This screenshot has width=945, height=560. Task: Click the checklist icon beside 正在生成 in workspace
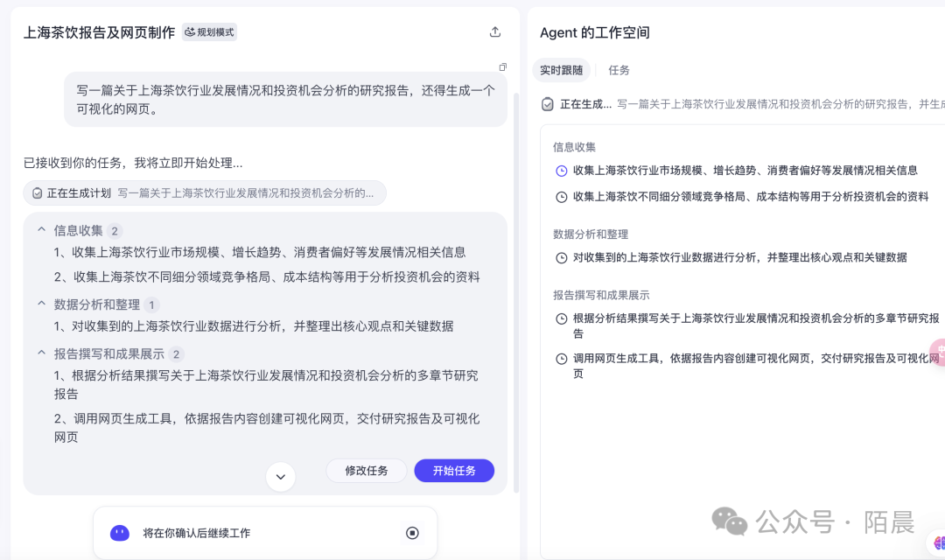click(548, 104)
